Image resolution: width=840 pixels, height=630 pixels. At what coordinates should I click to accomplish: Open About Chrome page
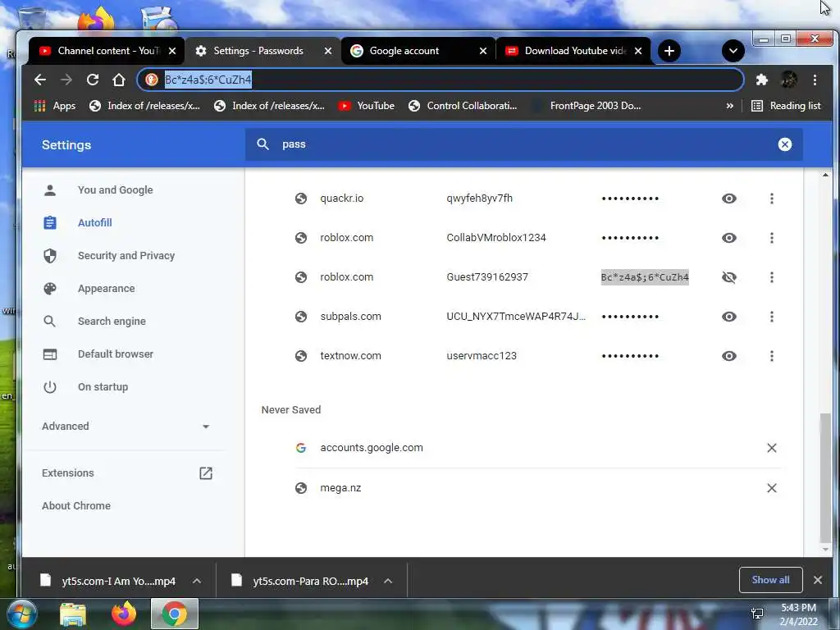tap(76, 505)
